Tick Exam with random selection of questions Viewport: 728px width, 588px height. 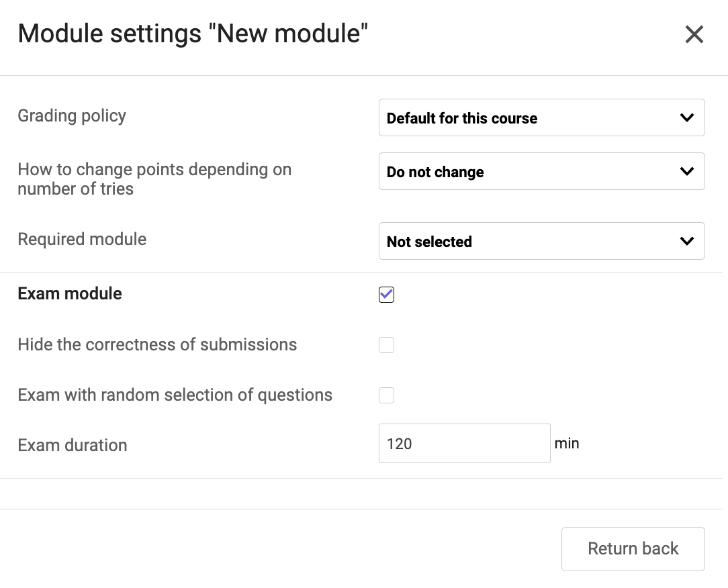[386, 395]
